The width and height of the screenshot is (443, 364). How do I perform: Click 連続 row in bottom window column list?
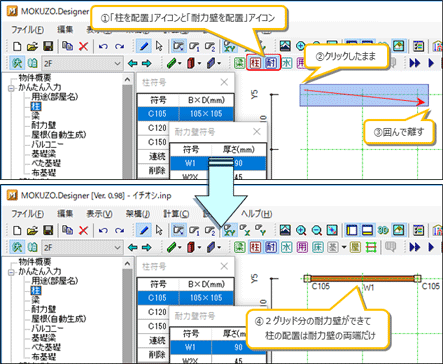pyautogui.click(x=153, y=341)
